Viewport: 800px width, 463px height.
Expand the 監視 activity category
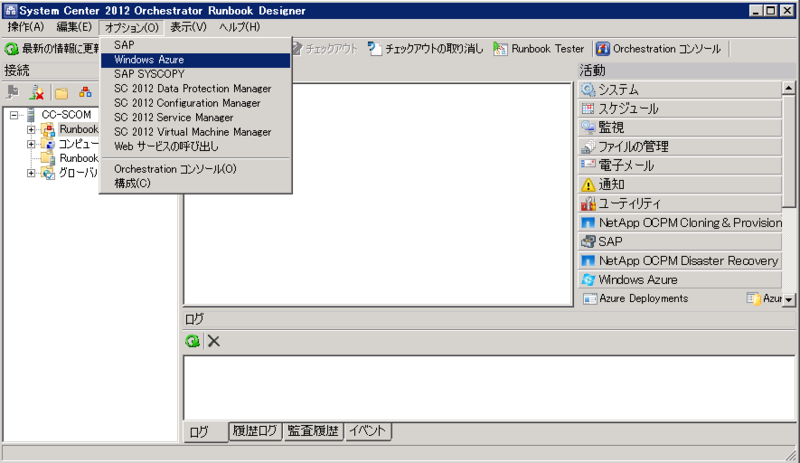click(x=680, y=128)
